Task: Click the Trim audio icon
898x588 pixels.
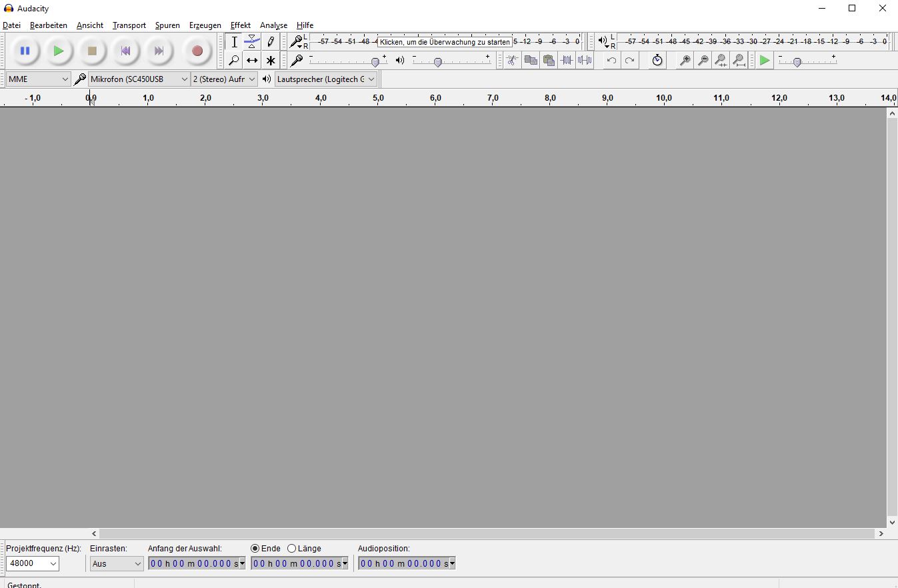Action: [x=567, y=61]
